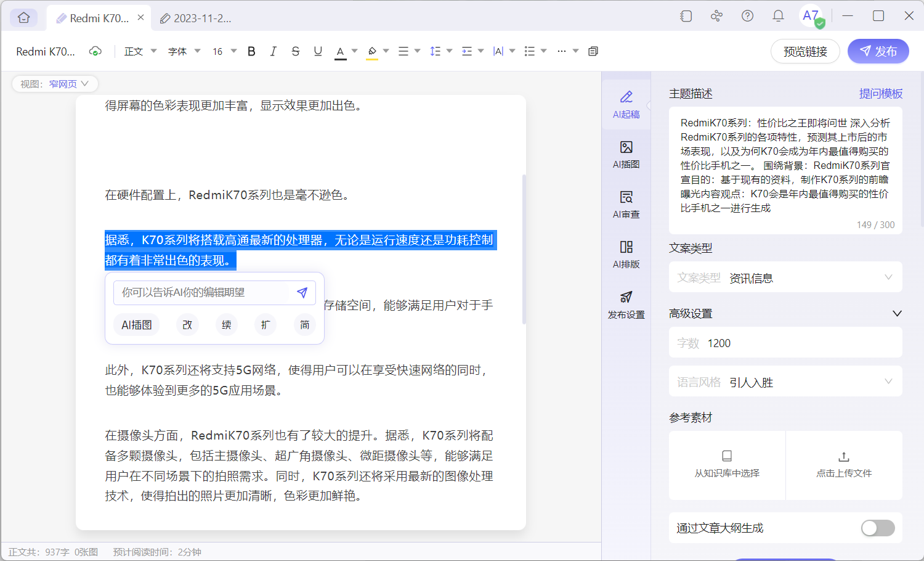This screenshot has height=561, width=924.
Task: Open 发布设置 in the AI sidebar
Action: (x=626, y=303)
